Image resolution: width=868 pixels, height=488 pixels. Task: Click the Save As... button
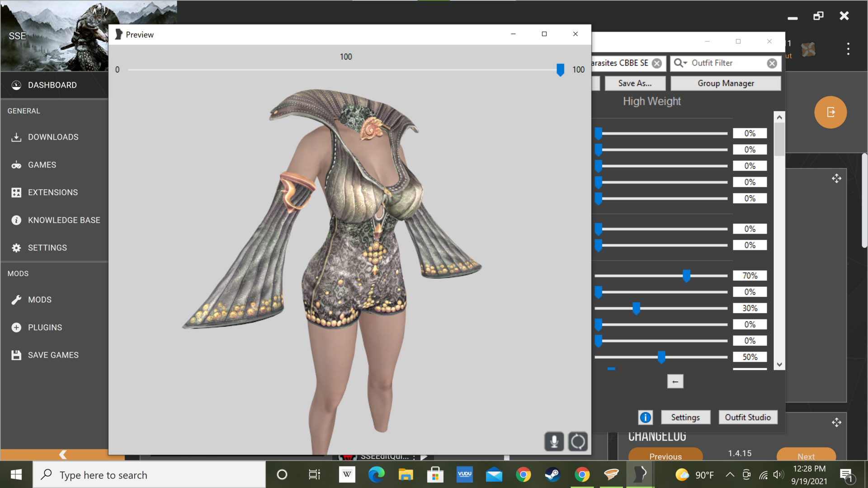[635, 83]
